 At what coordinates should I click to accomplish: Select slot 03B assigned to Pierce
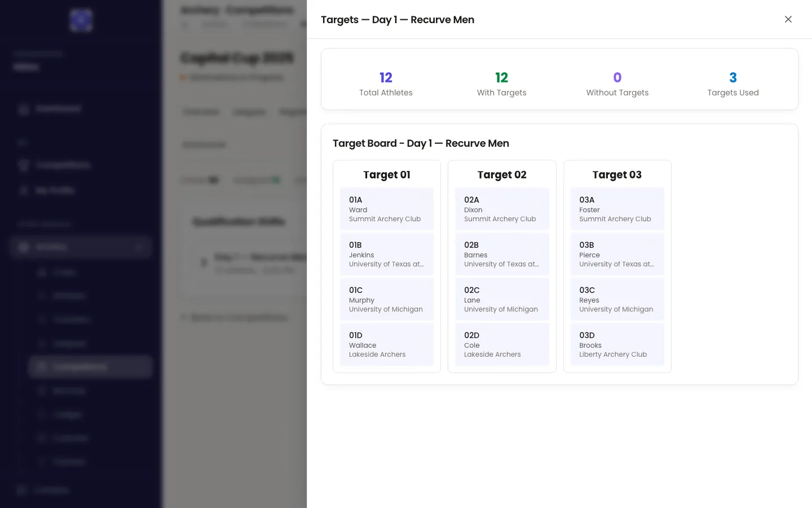point(617,254)
